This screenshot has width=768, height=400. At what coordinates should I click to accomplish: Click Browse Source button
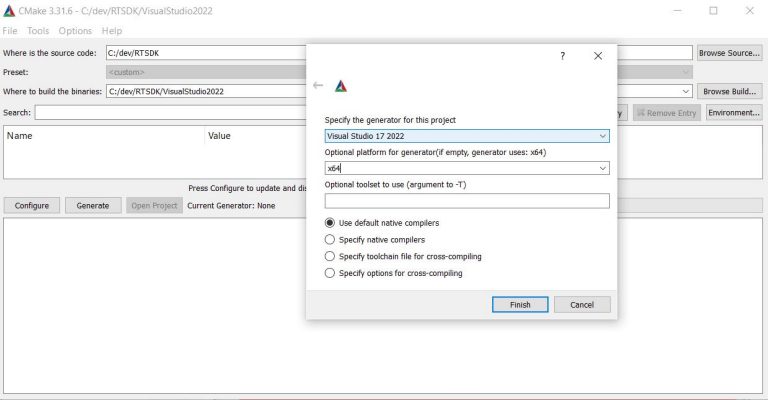[730, 53]
